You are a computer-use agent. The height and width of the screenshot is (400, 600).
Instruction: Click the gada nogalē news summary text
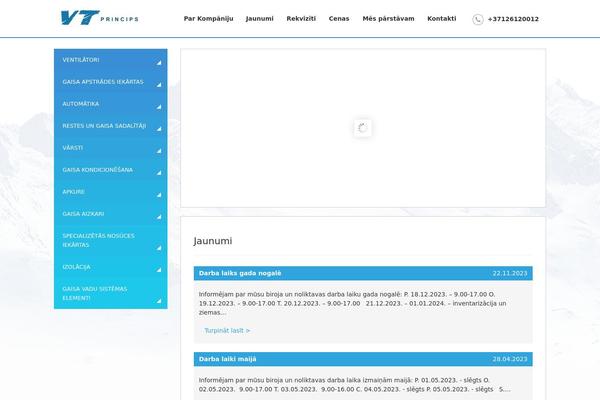(352, 303)
